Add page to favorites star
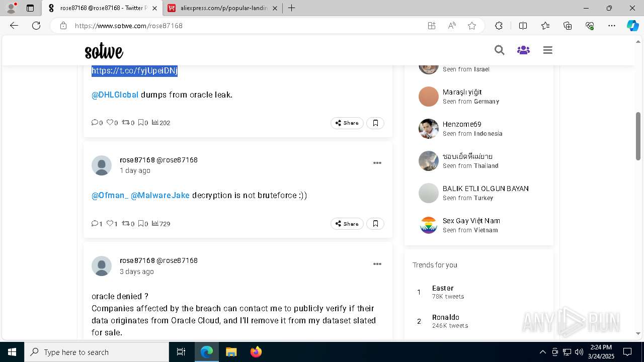 coord(472,26)
